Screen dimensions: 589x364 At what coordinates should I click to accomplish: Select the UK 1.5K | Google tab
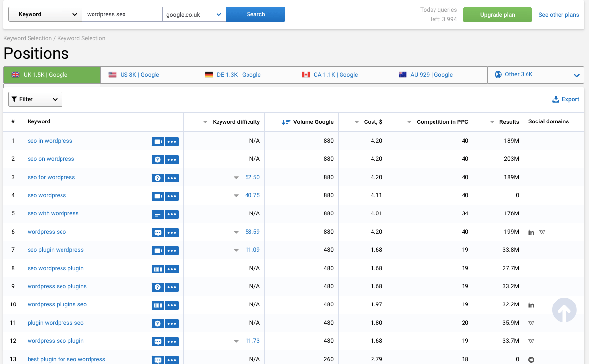pos(52,75)
